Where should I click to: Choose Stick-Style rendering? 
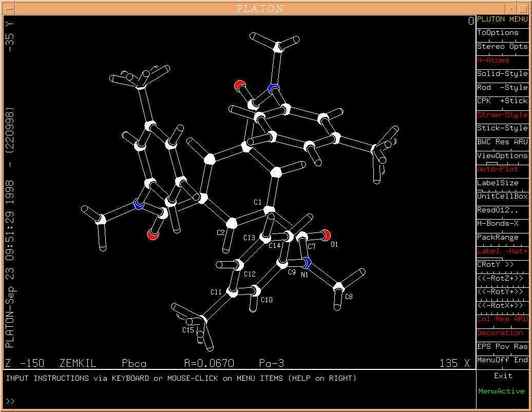tap(502, 128)
